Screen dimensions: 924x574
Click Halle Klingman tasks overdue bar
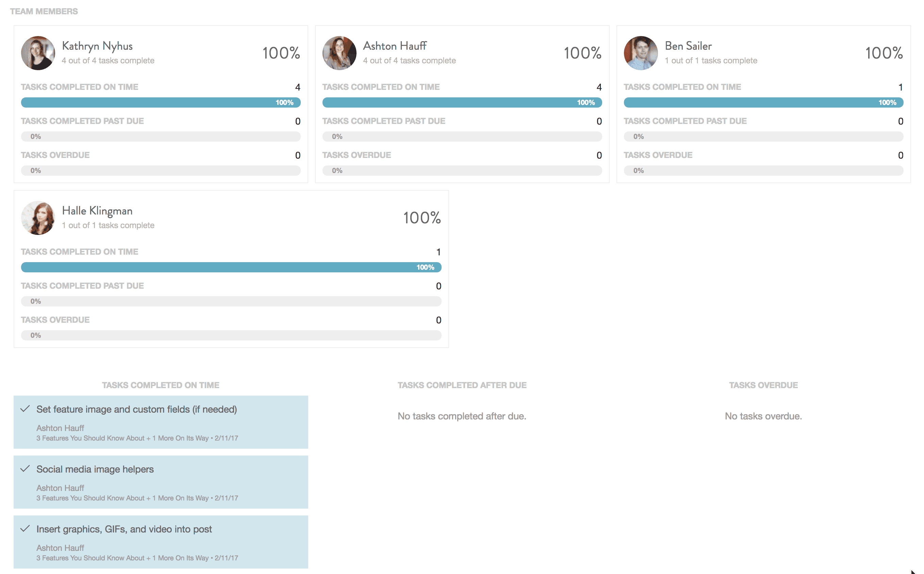pos(231,336)
